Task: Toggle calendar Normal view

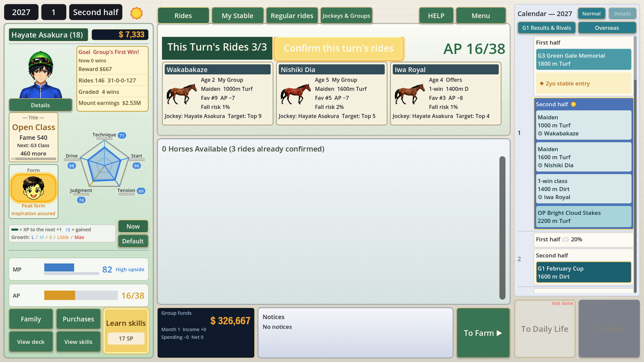Action: [591, 14]
